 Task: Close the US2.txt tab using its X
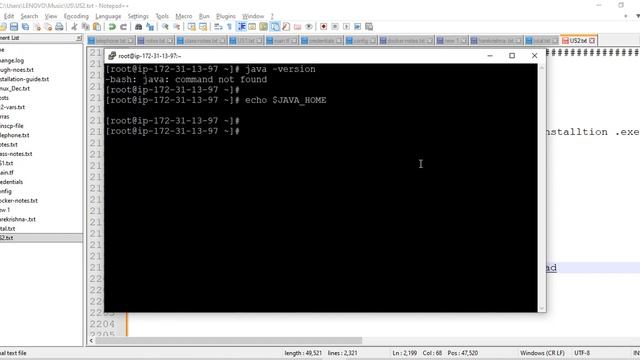tap(592, 41)
